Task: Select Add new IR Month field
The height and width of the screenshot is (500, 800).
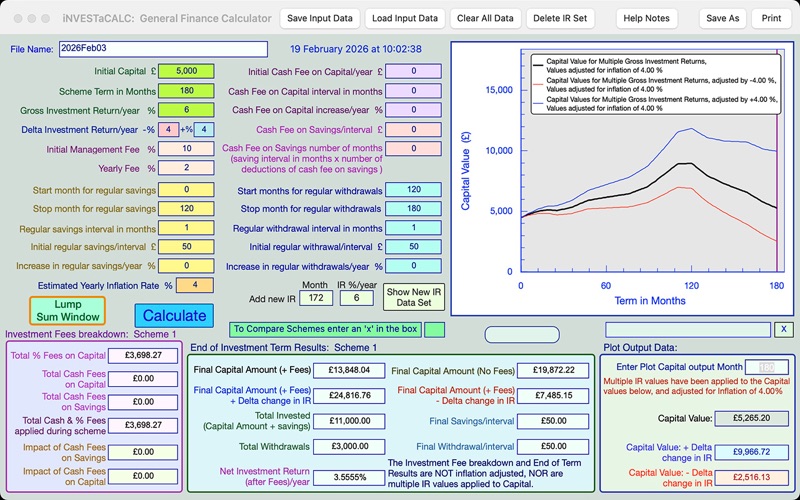Action: pos(316,298)
